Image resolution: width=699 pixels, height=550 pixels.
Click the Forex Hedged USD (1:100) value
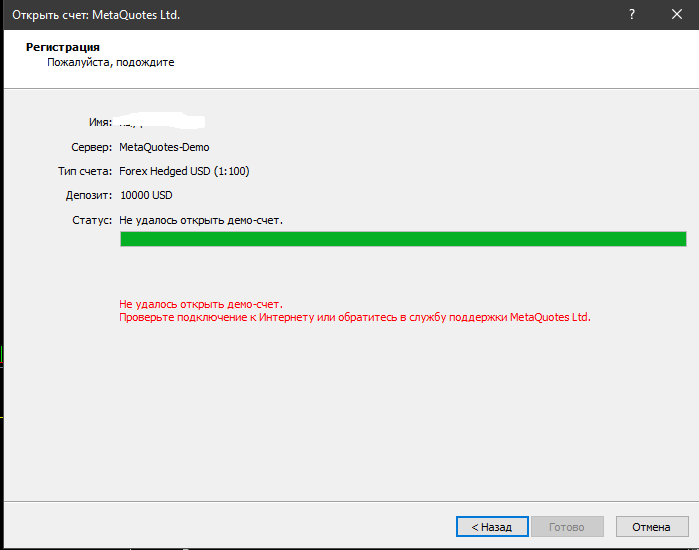184,171
